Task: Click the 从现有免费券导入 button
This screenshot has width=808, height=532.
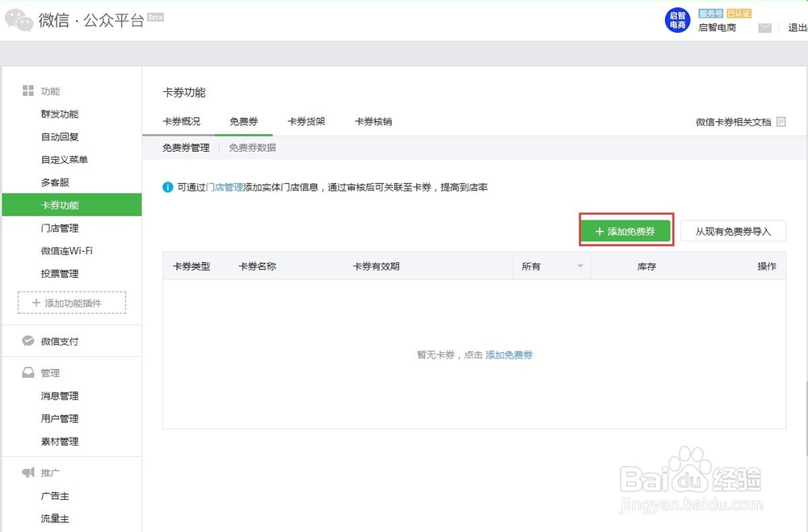Action: 734,230
